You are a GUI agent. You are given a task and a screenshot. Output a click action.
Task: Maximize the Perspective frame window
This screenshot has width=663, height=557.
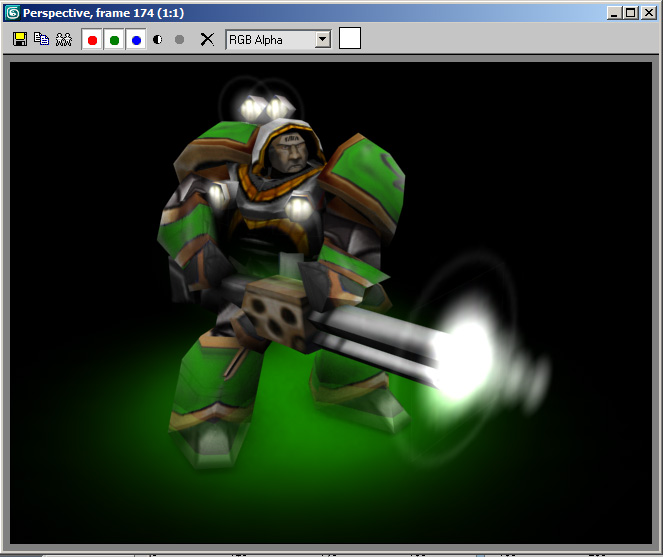coord(630,13)
